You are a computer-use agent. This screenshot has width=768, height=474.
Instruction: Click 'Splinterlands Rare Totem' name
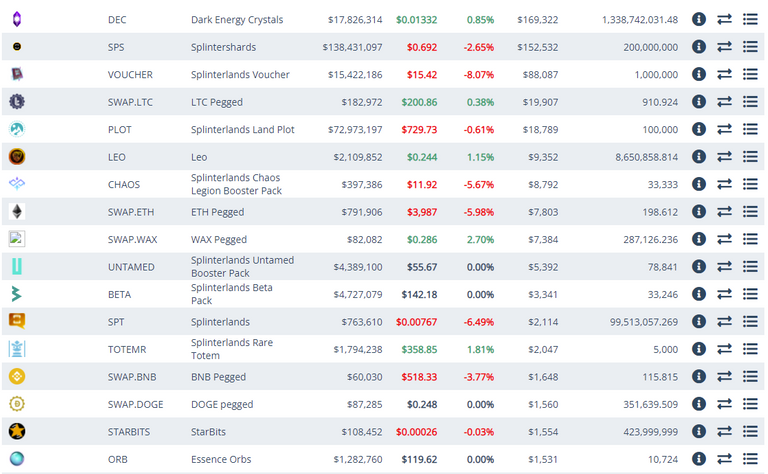tap(232, 349)
